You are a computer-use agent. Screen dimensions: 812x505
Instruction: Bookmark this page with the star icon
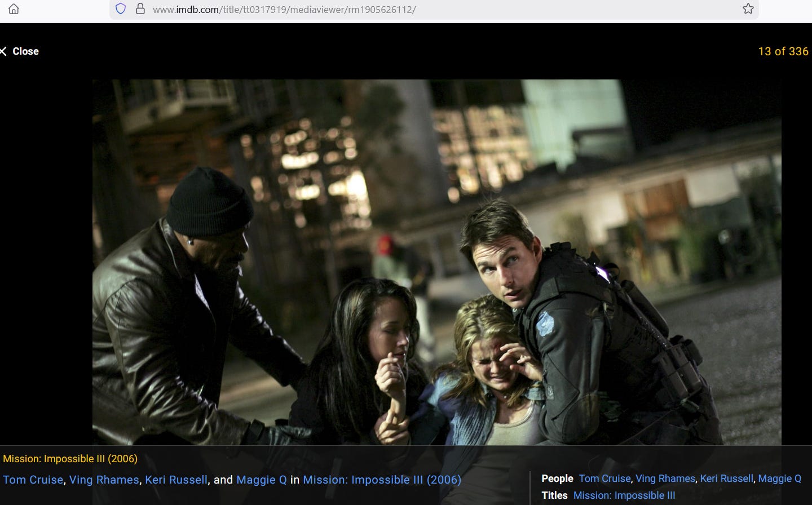748,9
